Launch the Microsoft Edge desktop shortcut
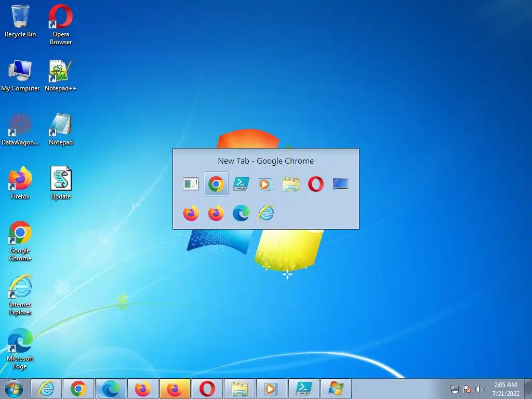Screen dimensions: 532x399 coord(20,349)
